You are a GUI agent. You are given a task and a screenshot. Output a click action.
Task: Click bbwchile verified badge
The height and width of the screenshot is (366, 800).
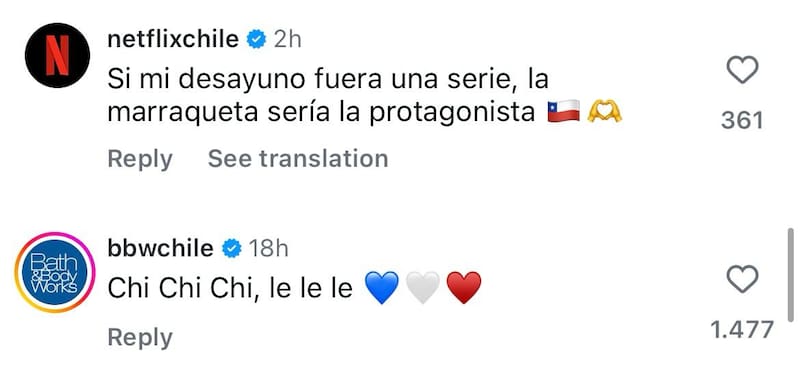pyautogui.click(x=231, y=249)
